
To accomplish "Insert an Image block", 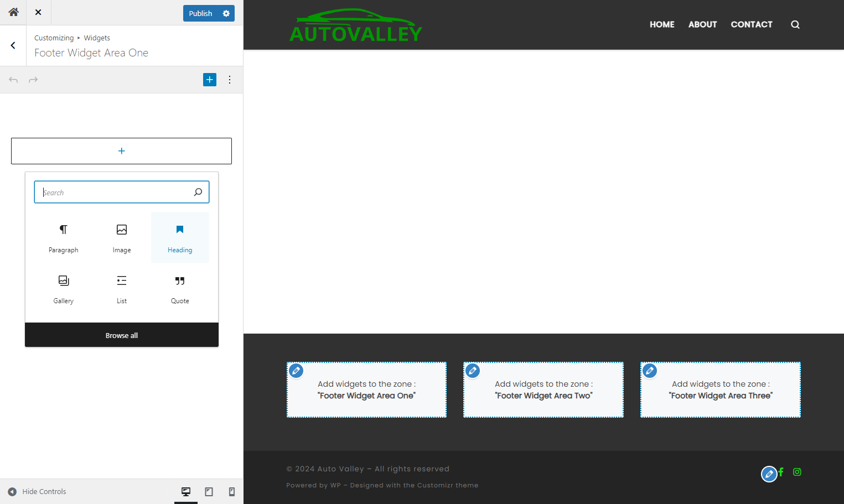I will click(x=122, y=237).
